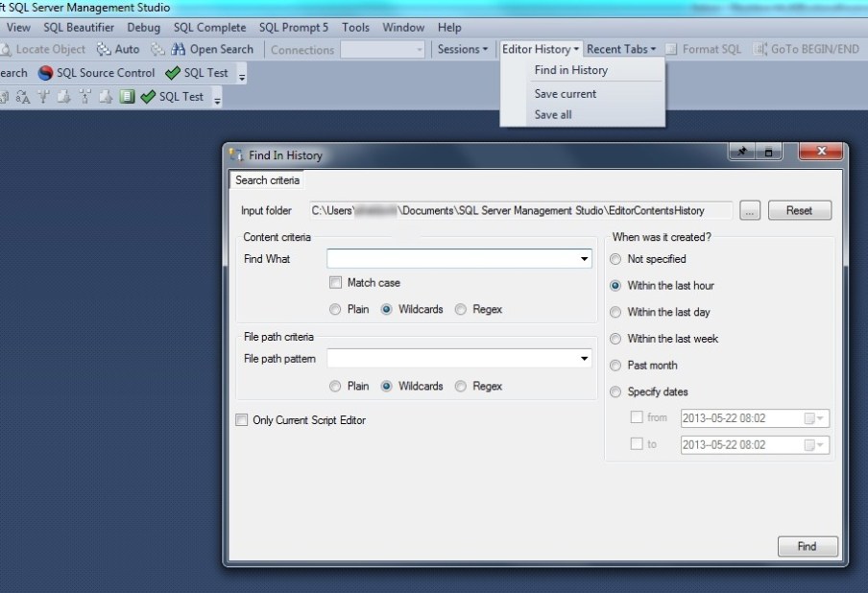Click the Locate Object magnifier icon
This screenshot has height=593, width=868.
click(x=6, y=49)
